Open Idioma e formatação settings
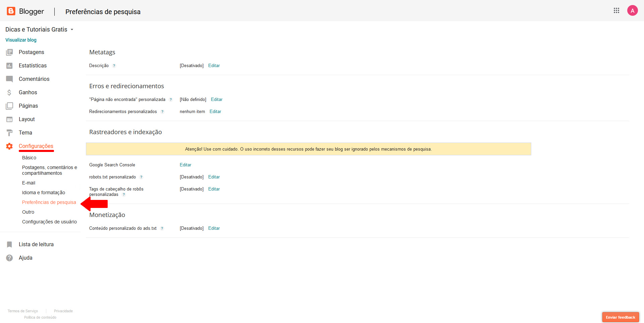This screenshot has height=323, width=644. (44, 193)
